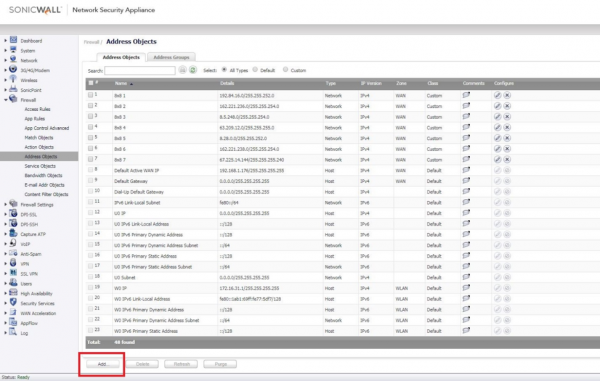Click the Log icon
This screenshot has width=600, height=381.
(13, 332)
